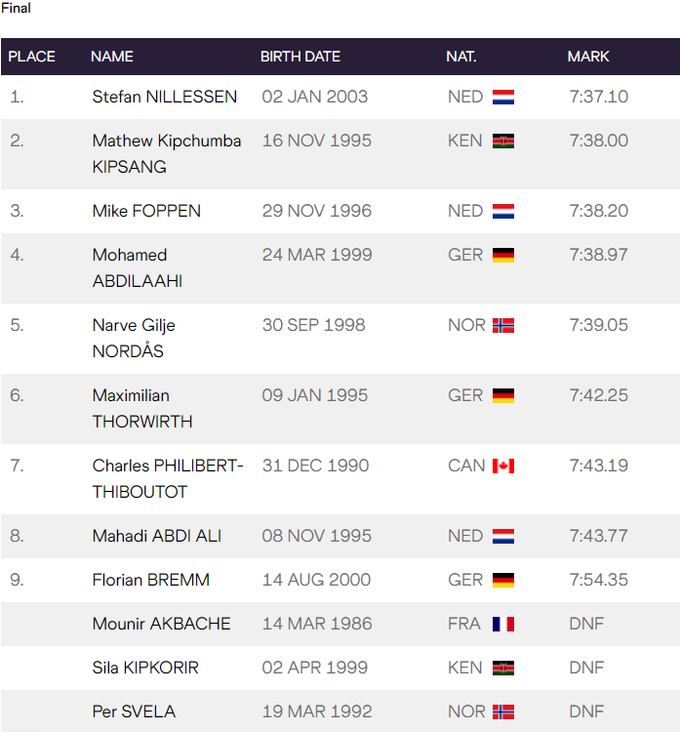The width and height of the screenshot is (680, 732).
Task: Select Maximilian THORWIRTH name link
Action: (142, 408)
